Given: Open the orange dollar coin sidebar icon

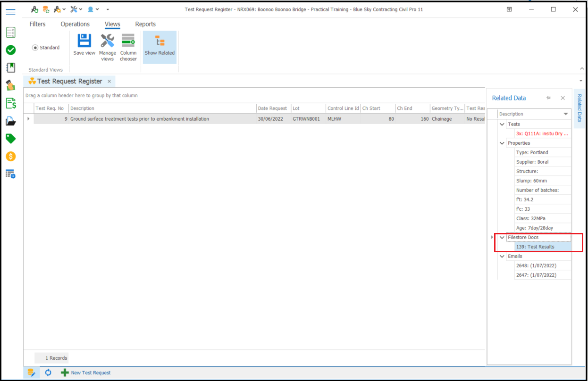Looking at the screenshot, I should point(10,157).
